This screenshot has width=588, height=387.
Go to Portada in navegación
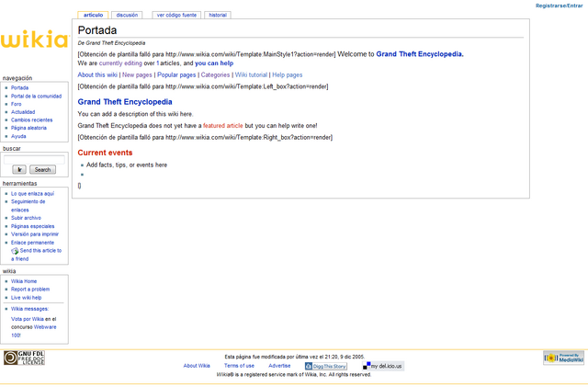pyautogui.click(x=19, y=88)
